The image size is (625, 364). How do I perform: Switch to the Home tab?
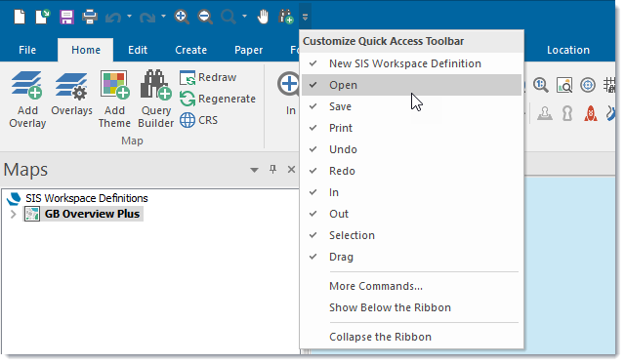click(x=86, y=50)
